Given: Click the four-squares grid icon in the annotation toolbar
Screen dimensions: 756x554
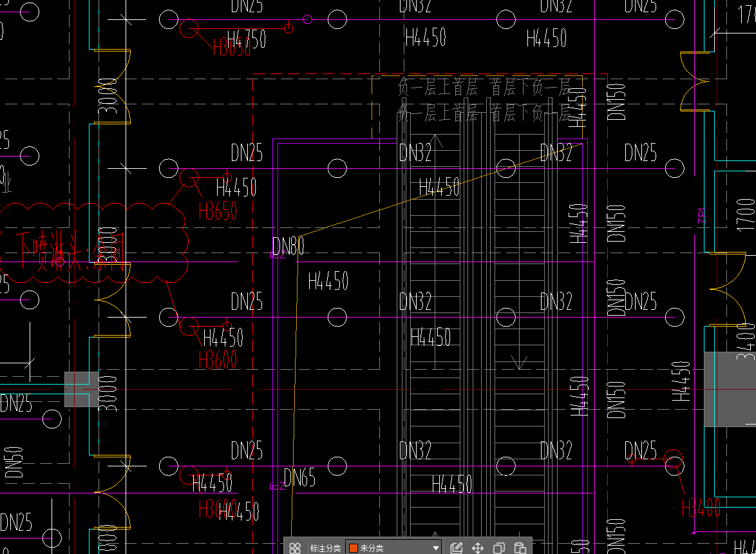Looking at the screenshot, I should 295,548.
